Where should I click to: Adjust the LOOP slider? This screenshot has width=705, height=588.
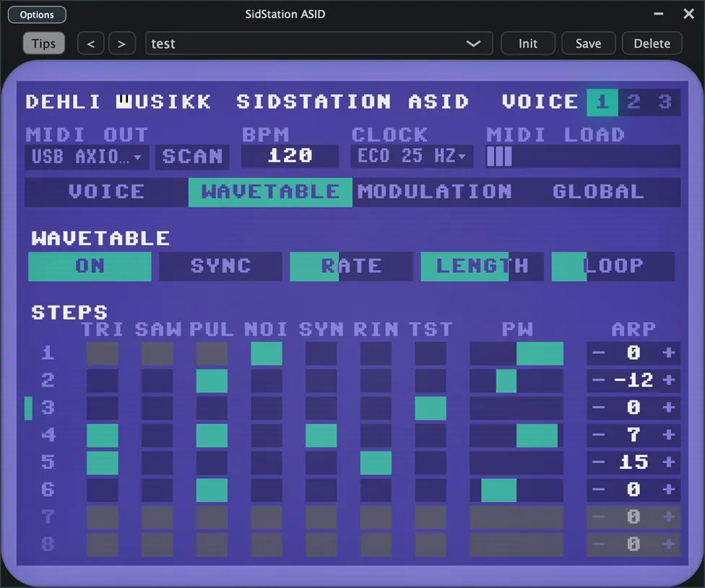point(613,267)
